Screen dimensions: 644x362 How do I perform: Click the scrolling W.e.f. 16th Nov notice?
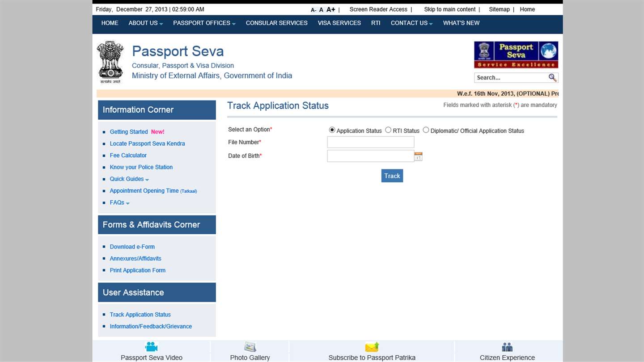point(508,94)
